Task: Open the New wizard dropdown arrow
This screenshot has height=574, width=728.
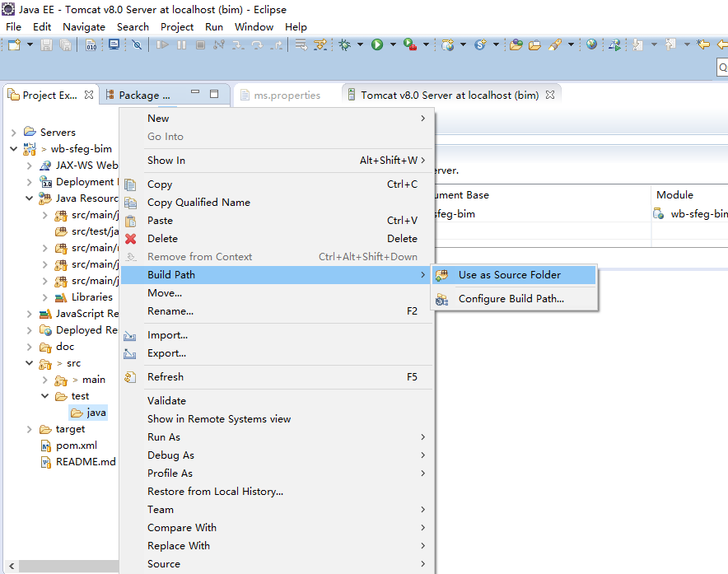Action: [x=30, y=44]
